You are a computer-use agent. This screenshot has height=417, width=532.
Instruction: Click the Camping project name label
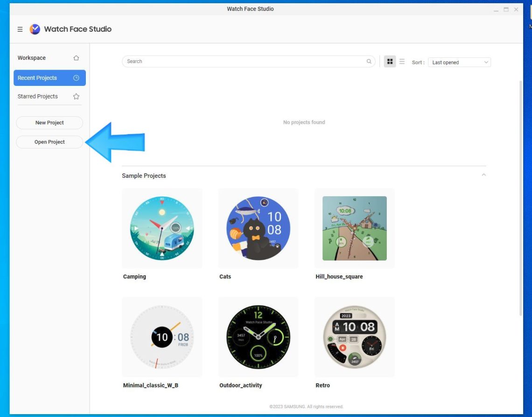pos(134,276)
